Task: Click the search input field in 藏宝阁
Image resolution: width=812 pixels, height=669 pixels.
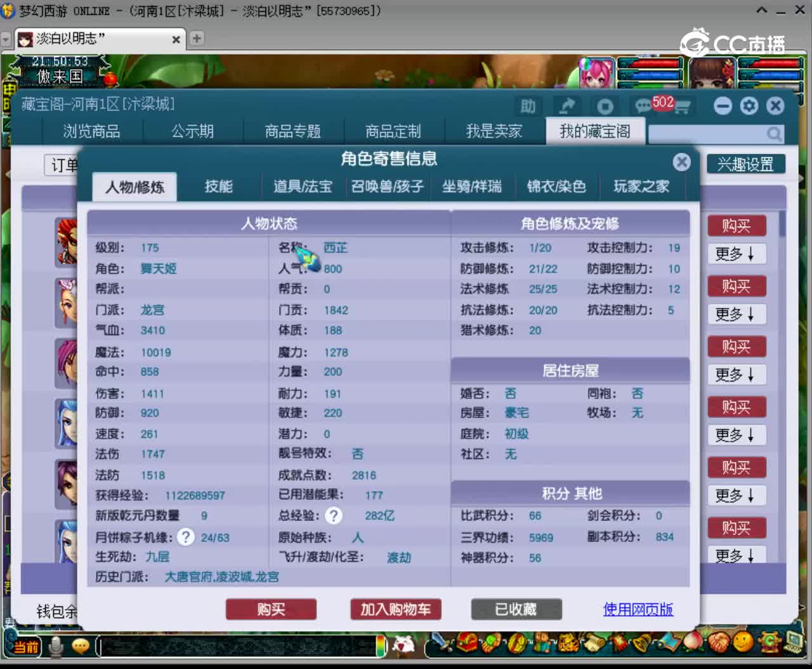Action: coord(707,133)
